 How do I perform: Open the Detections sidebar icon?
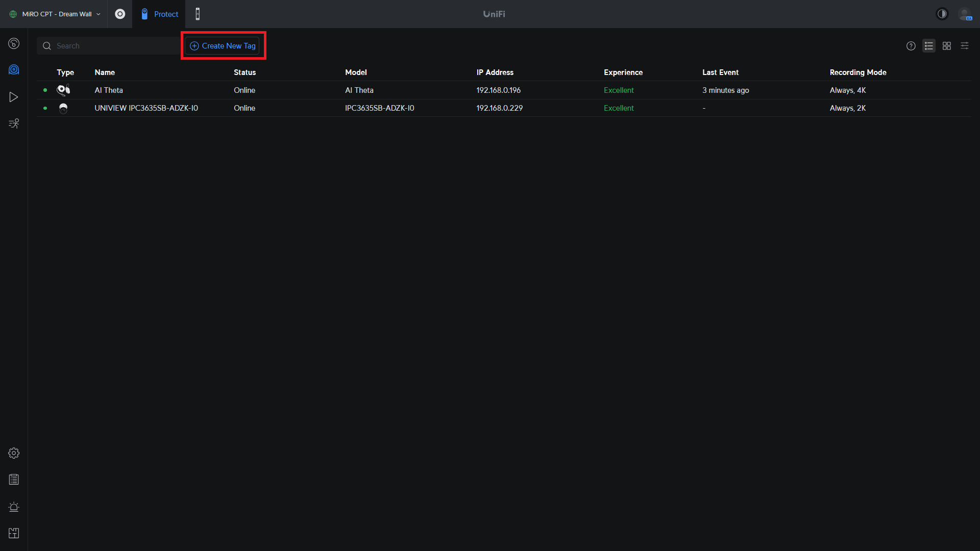(x=14, y=123)
